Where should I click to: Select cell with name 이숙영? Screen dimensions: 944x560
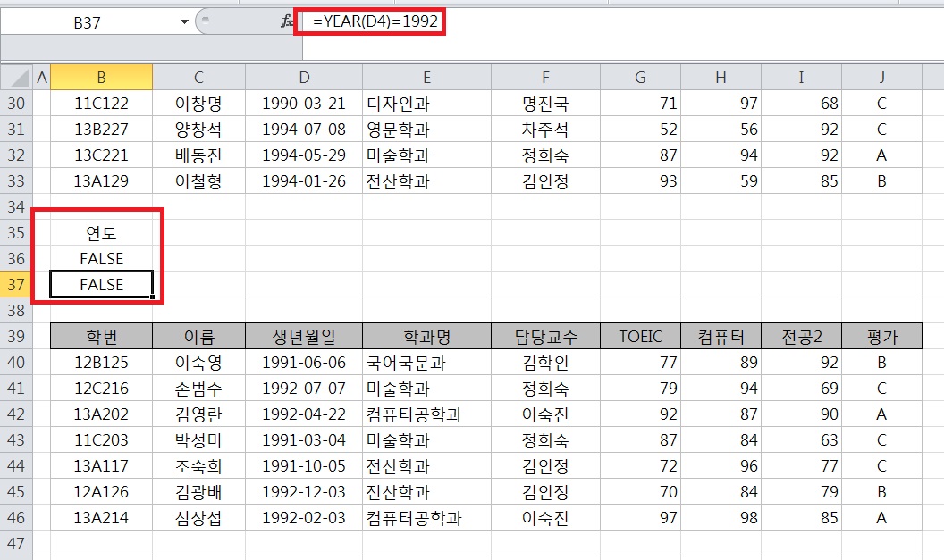(x=198, y=363)
